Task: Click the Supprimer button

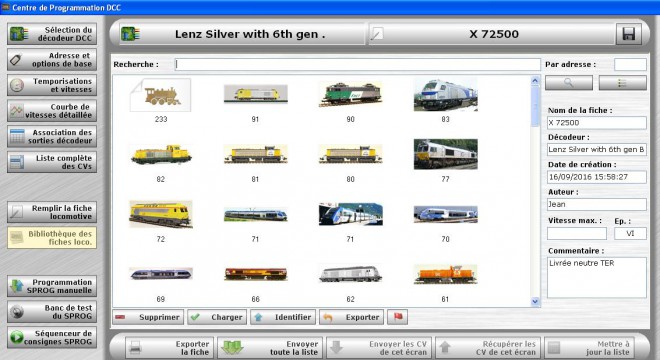Action: [x=148, y=317]
